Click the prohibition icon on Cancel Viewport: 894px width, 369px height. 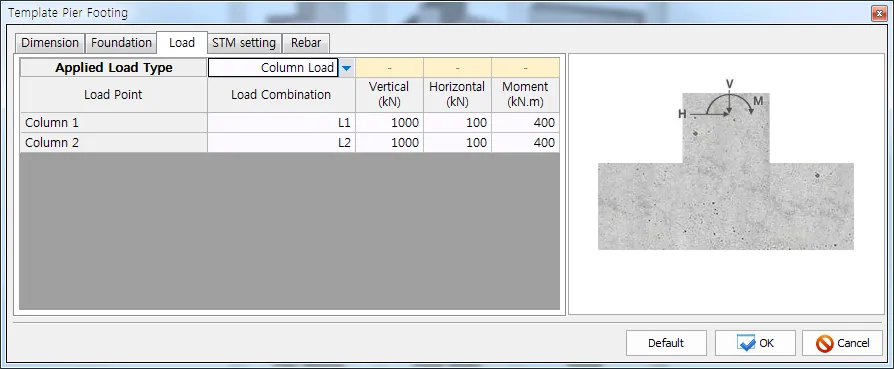click(825, 343)
